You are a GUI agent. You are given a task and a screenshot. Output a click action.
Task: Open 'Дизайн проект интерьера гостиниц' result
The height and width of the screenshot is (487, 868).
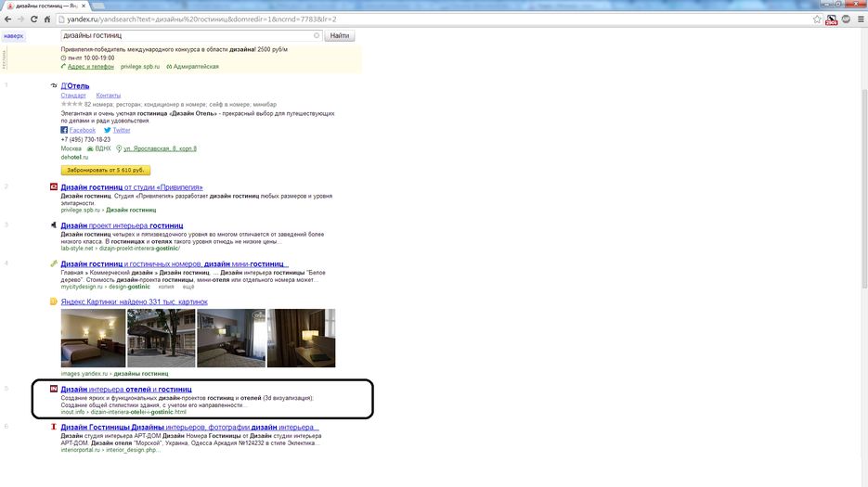122,225
